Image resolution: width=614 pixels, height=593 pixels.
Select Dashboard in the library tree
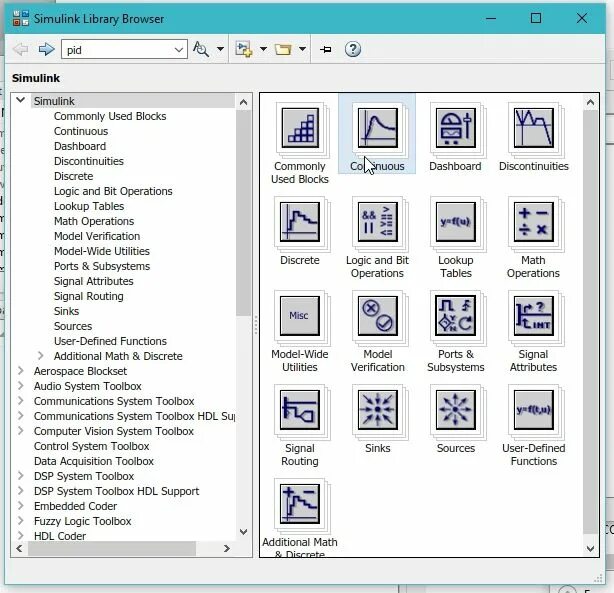coord(80,146)
